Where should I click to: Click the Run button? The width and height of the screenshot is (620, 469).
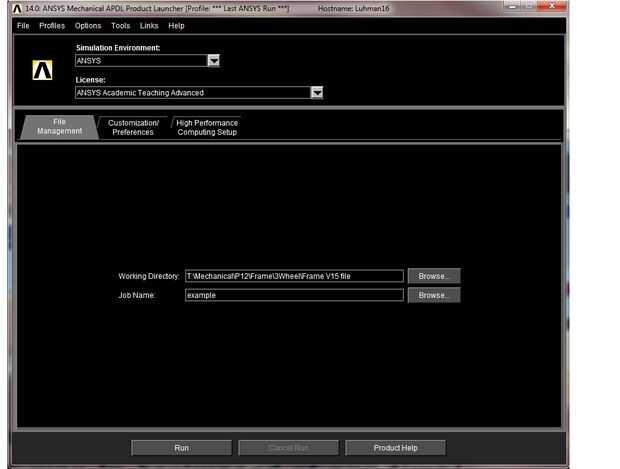coord(181,448)
